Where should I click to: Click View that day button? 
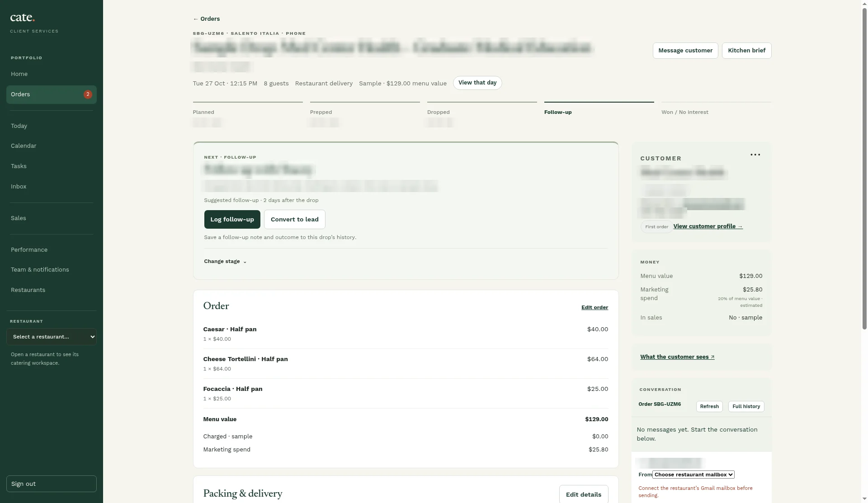pyautogui.click(x=477, y=83)
